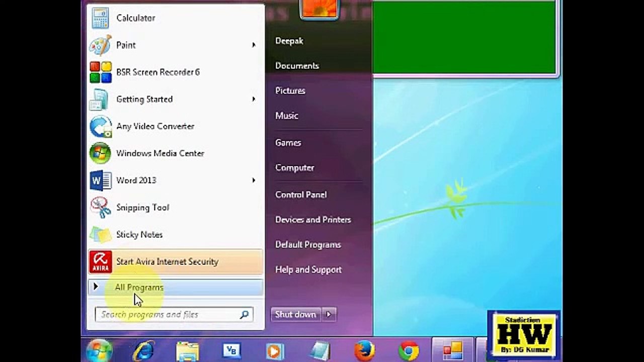Launch Google Chrome from taskbar
Image resolution: width=644 pixels, height=362 pixels.
click(409, 351)
